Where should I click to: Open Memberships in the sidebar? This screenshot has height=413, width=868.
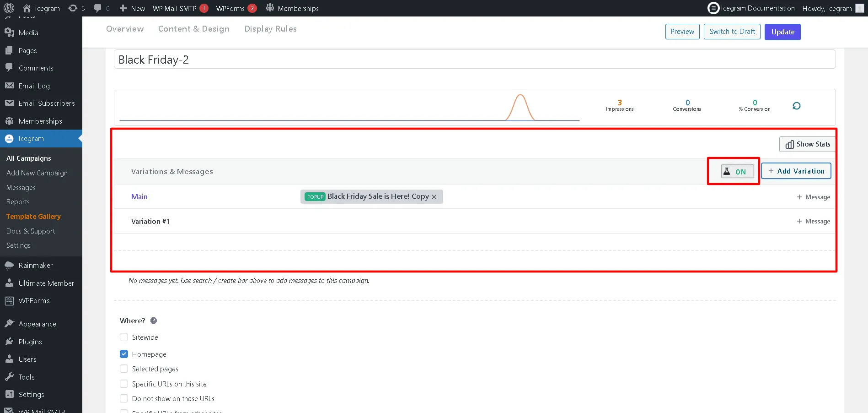tap(41, 121)
